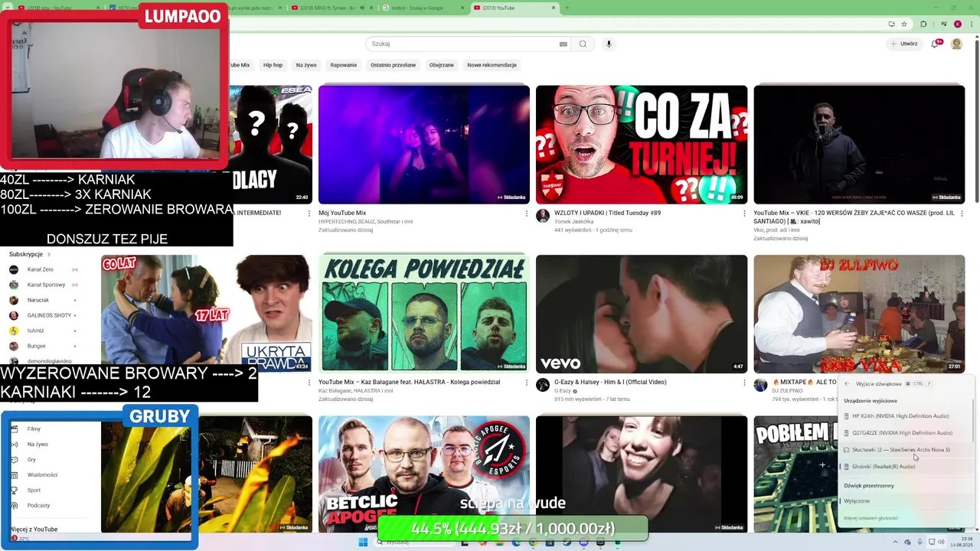Open more options for WZLOTY I UPADKI video
980x551 pixels.
tap(744, 214)
